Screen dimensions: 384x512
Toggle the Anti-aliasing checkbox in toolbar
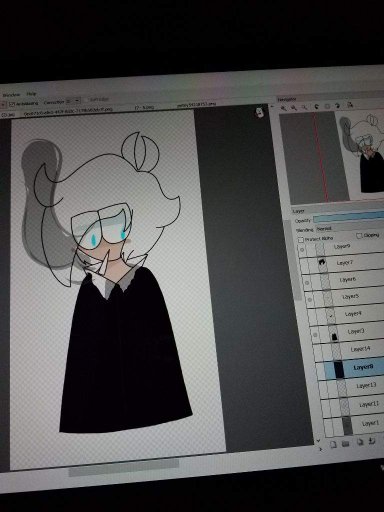coord(12,104)
